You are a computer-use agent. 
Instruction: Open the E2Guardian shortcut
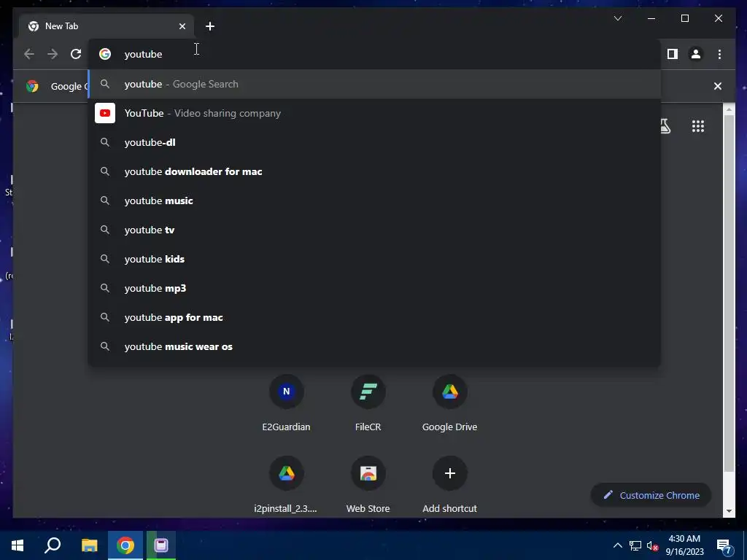(x=286, y=404)
